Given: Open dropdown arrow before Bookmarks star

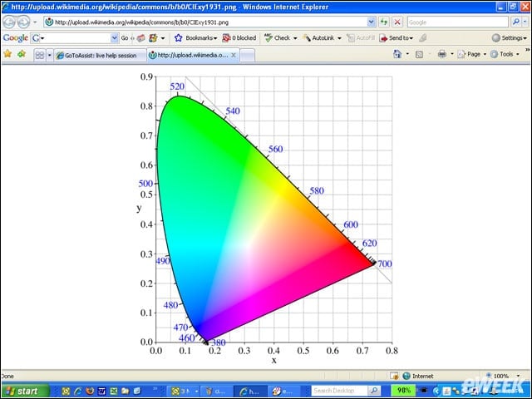Looking at the screenshot, I should tap(163, 38).
